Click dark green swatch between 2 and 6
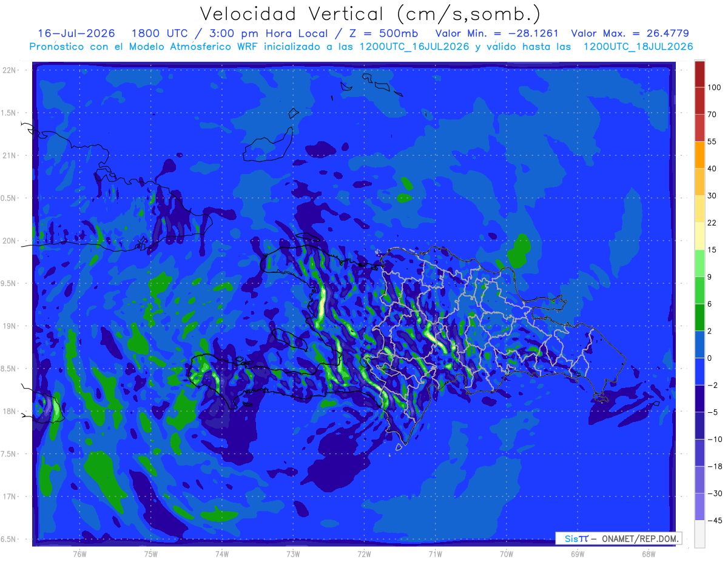728x562 pixels. point(699,317)
